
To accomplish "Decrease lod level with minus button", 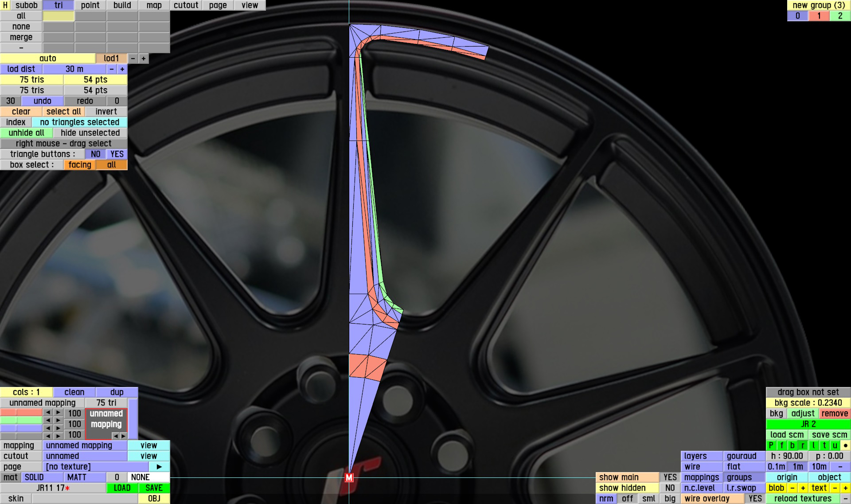I will pyautogui.click(x=133, y=59).
